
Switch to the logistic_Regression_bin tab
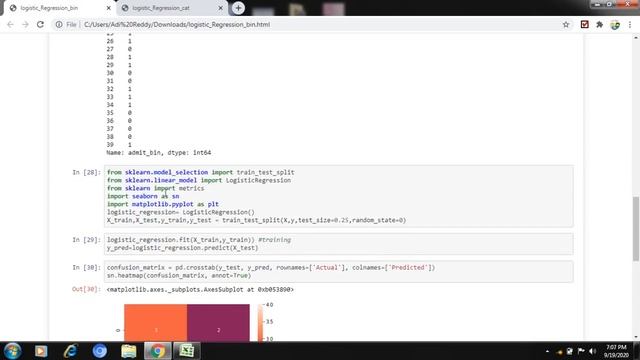pyautogui.click(x=59, y=8)
